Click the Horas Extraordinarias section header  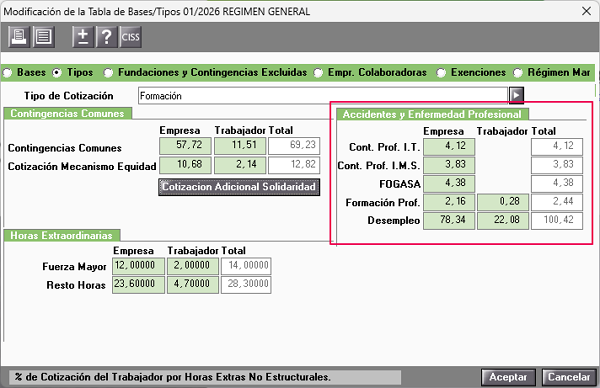[x=62, y=235]
